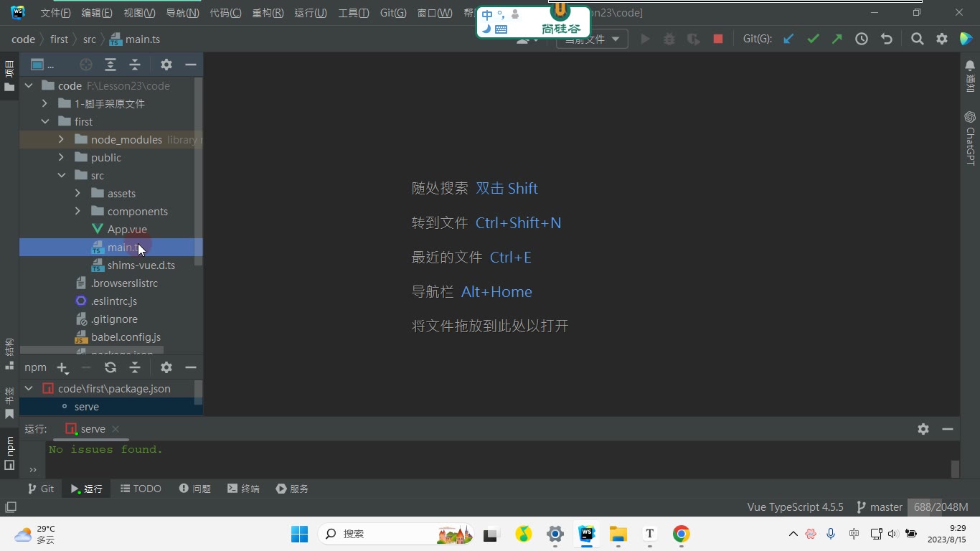Switch to TODO tool tab

(x=141, y=489)
